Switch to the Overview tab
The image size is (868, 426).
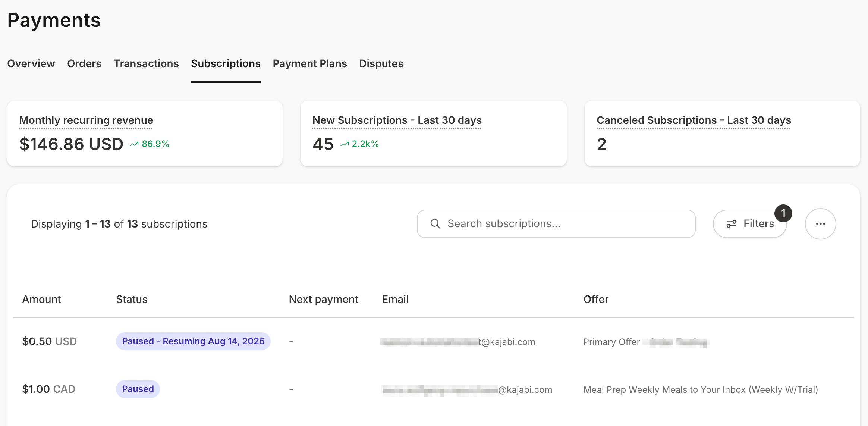pyautogui.click(x=31, y=64)
